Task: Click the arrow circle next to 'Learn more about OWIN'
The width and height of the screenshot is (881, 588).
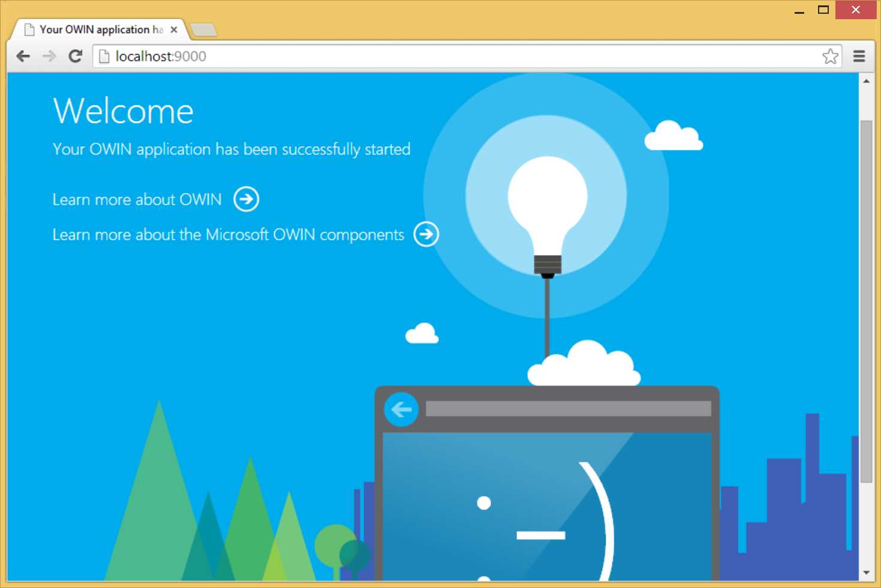Action: 246,199
